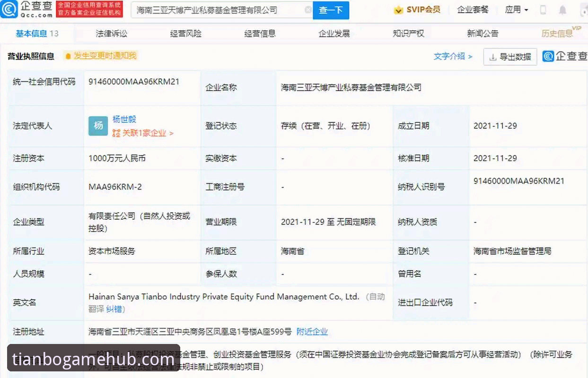Screen dimensions: 588x378
Task: Switch to the 法律诉讼 tab
Action: coord(112,34)
